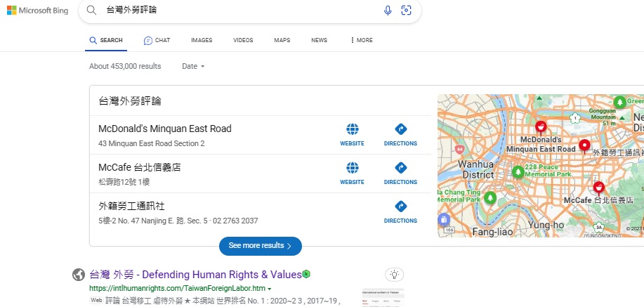Click the McCafe red pin on map

pos(598,187)
